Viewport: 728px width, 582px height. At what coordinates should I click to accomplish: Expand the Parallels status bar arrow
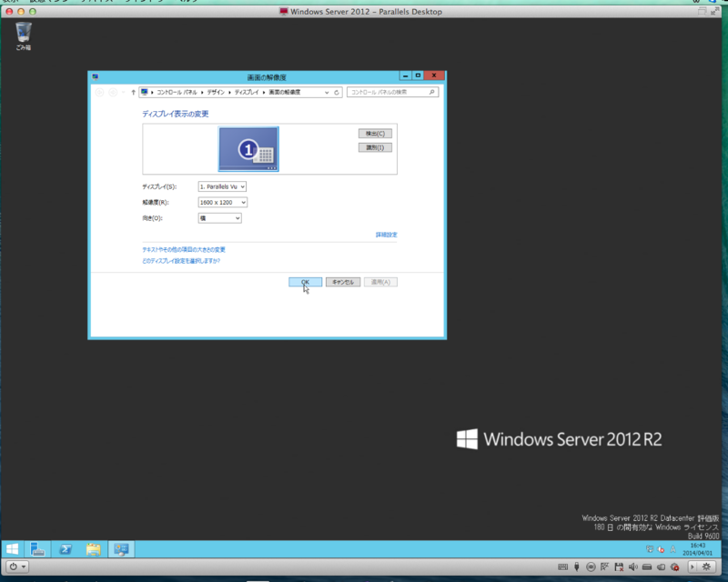(x=693, y=567)
